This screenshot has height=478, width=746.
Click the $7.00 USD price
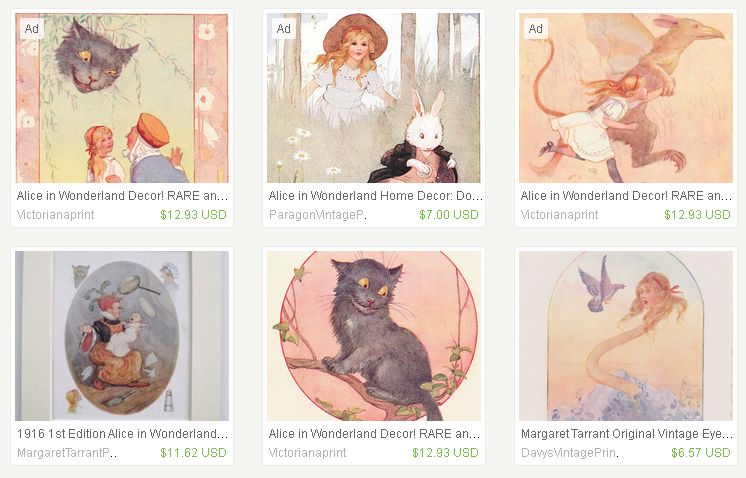click(x=449, y=215)
